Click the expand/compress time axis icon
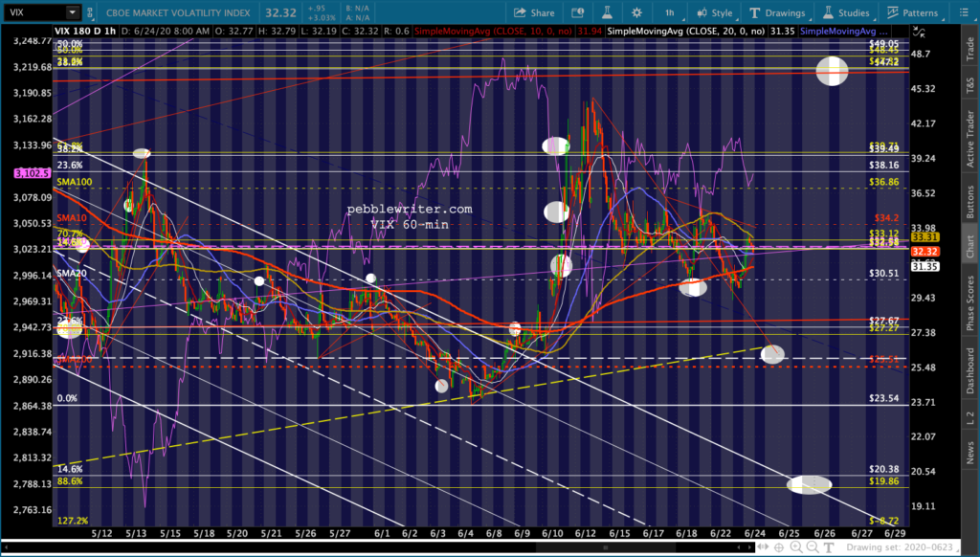The height and width of the screenshot is (557, 980). tap(763, 547)
